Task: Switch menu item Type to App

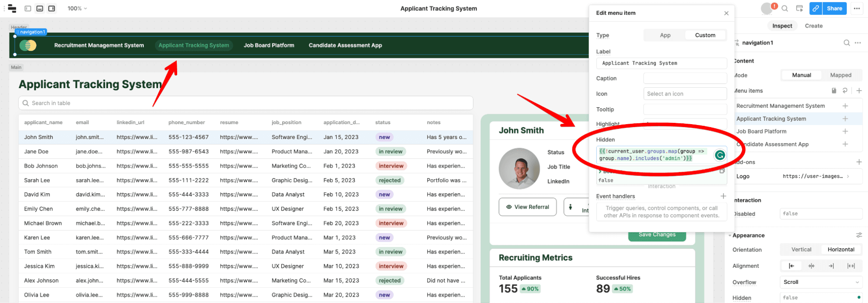Action: [665, 35]
